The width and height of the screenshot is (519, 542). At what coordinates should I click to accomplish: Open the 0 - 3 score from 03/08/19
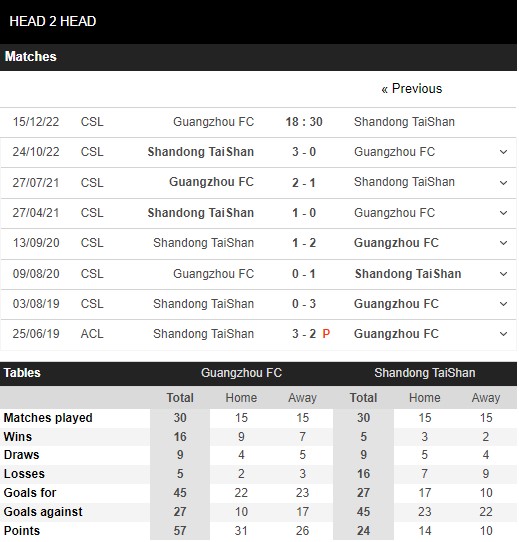click(x=304, y=303)
